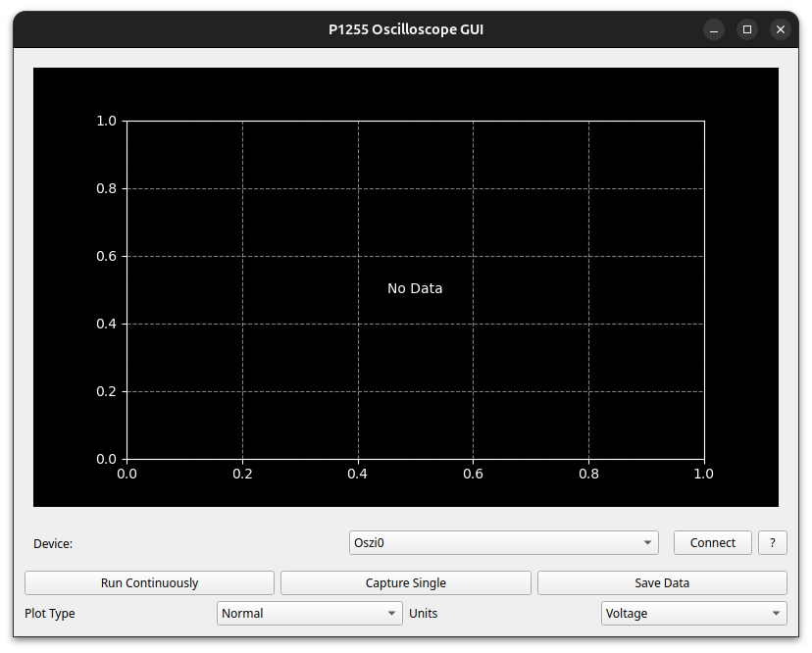Click the 'Units' label
The image size is (812, 653).
tap(423, 613)
